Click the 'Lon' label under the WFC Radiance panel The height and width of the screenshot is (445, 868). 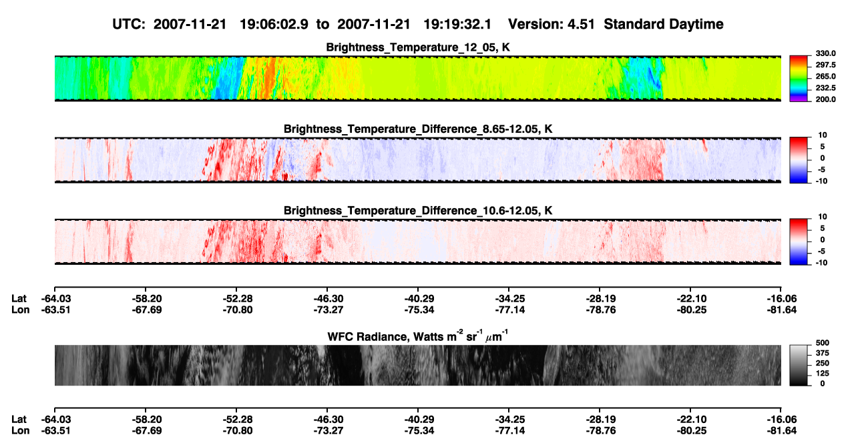coord(20,430)
